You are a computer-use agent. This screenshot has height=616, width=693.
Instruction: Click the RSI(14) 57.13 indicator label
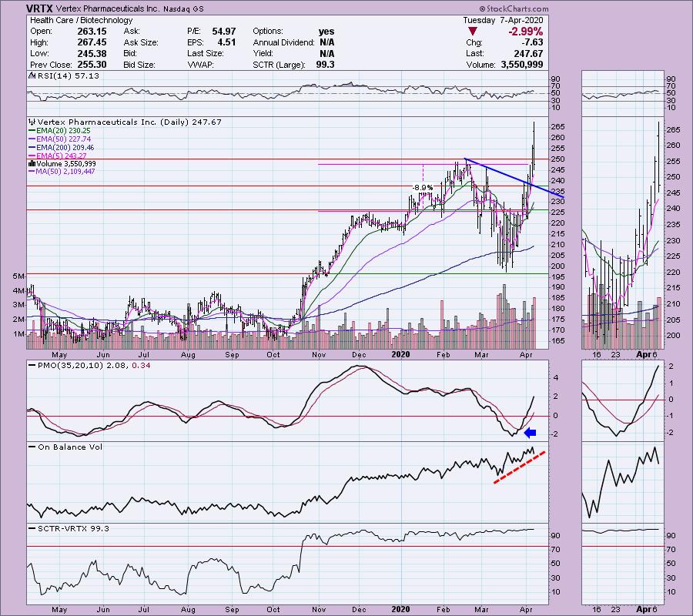pos(69,75)
